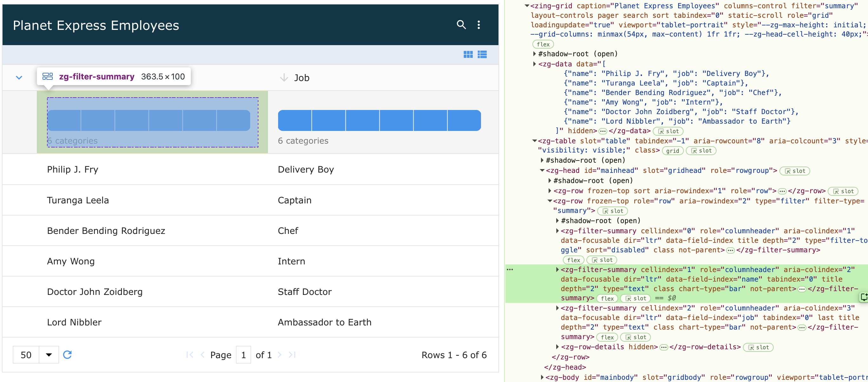Switch to card layout view icon
This screenshot has width=868, height=382.
(x=468, y=55)
